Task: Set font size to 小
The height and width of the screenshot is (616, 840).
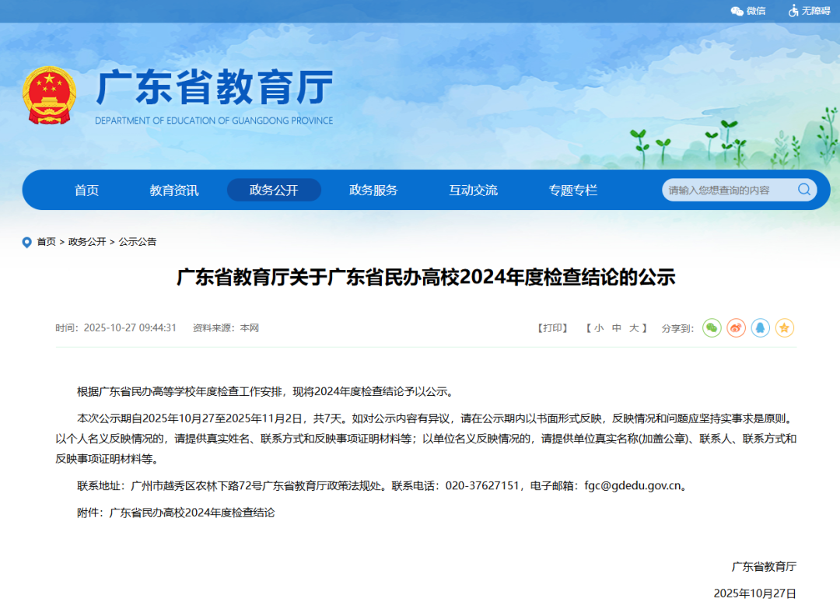Action: pos(598,328)
